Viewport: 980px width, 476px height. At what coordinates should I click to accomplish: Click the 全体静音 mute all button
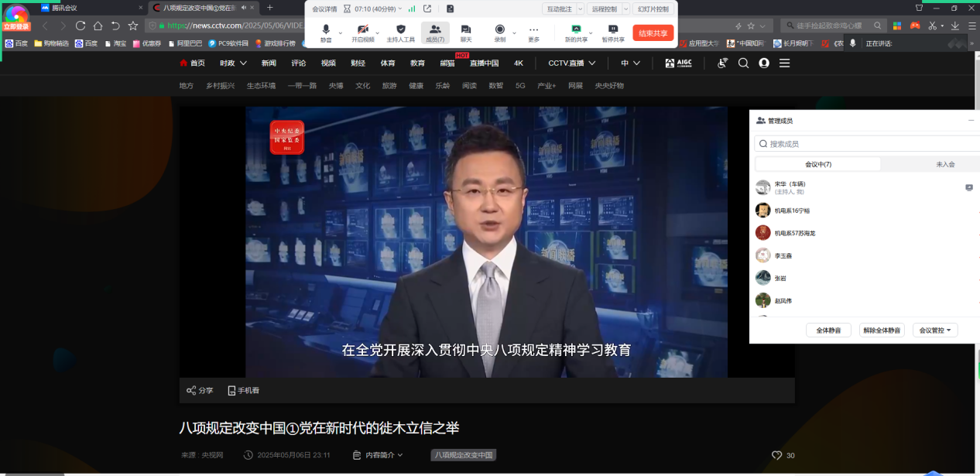click(828, 330)
